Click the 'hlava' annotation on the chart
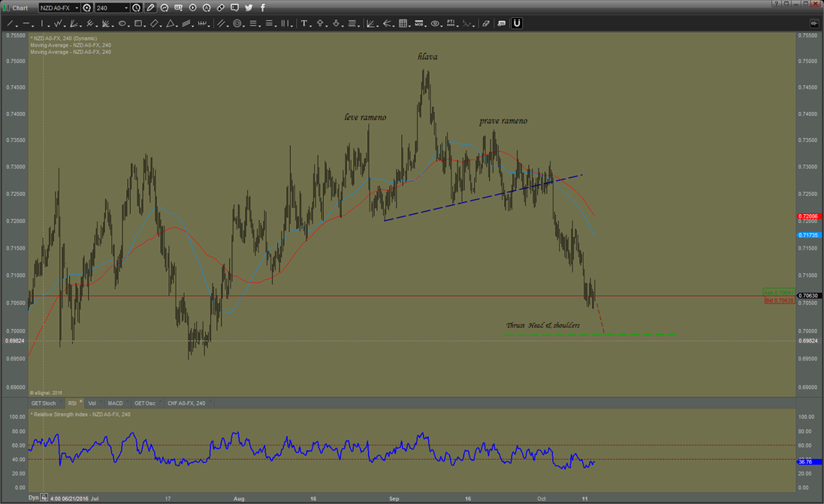Image resolution: width=824 pixels, height=504 pixels. [x=427, y=56]
